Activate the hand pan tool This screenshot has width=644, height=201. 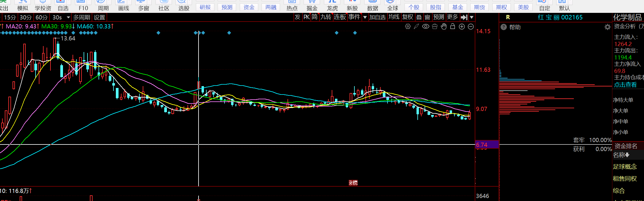[444, 27]
